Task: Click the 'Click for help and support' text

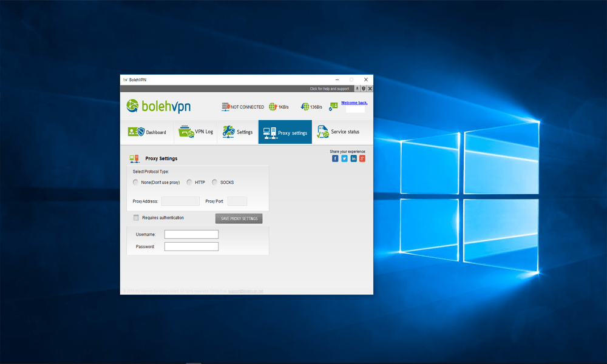Action: click(x=330, y=89)
